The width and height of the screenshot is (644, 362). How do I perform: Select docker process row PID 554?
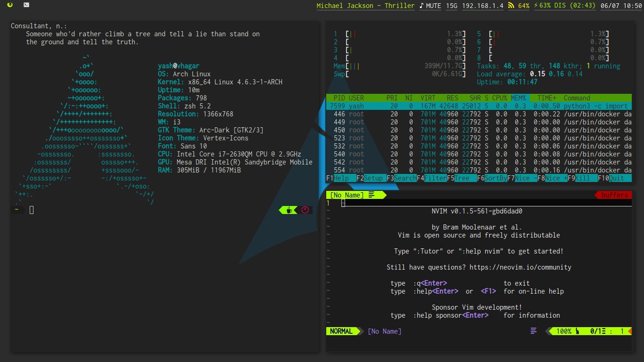tap(479, 170)
